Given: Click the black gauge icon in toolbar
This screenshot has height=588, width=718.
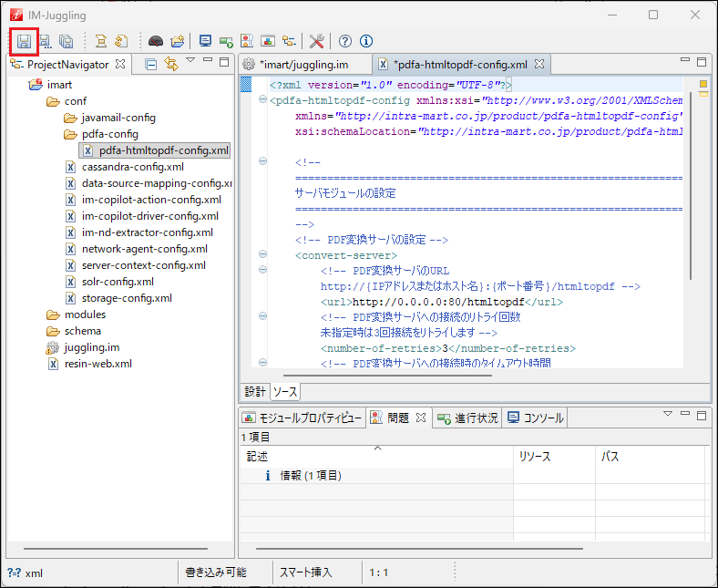Looking at the screenshot, I should click(x=156, y=41).
